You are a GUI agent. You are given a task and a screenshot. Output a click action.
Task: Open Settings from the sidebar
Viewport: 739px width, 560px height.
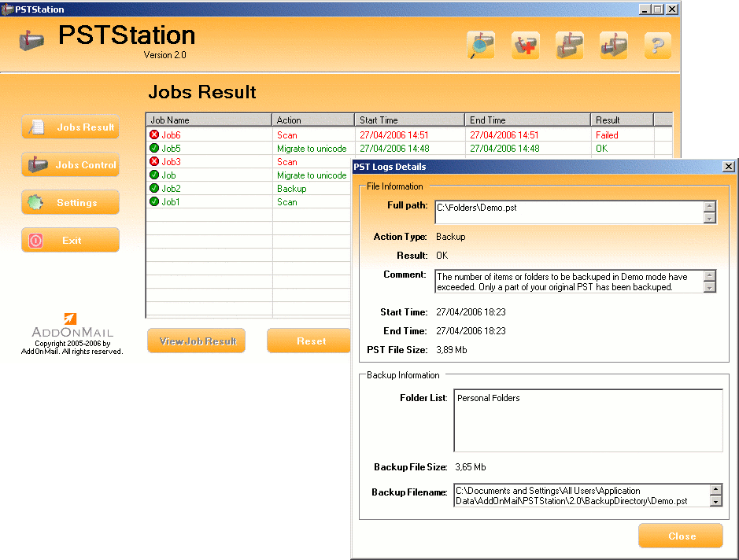coord(70,202)
